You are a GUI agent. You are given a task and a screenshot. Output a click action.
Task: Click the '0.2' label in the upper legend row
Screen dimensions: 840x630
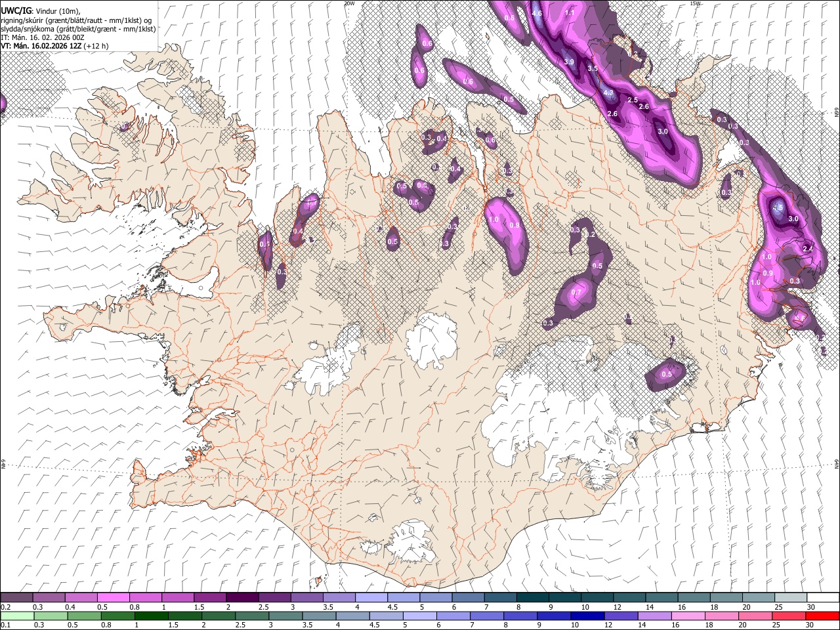(5, 607)
